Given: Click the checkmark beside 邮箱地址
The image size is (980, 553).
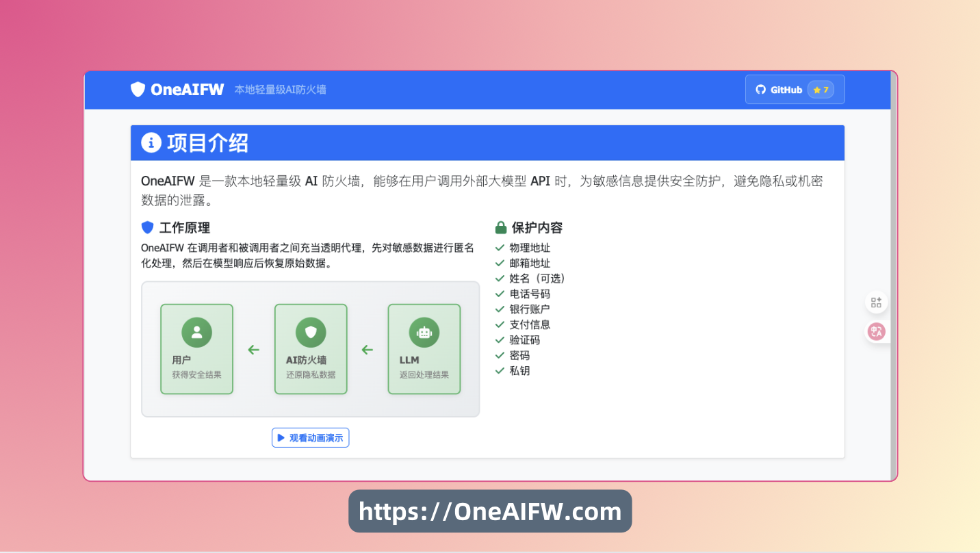Looking at the screenshot, I should [500, 263].
